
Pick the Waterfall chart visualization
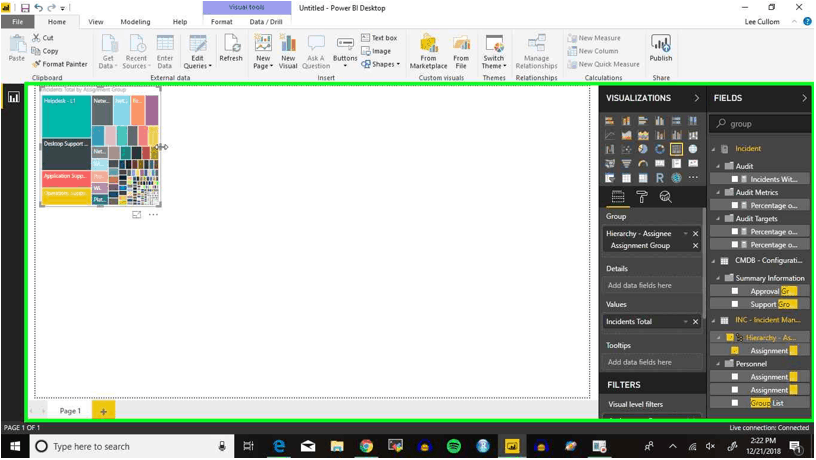pos(609,149)
